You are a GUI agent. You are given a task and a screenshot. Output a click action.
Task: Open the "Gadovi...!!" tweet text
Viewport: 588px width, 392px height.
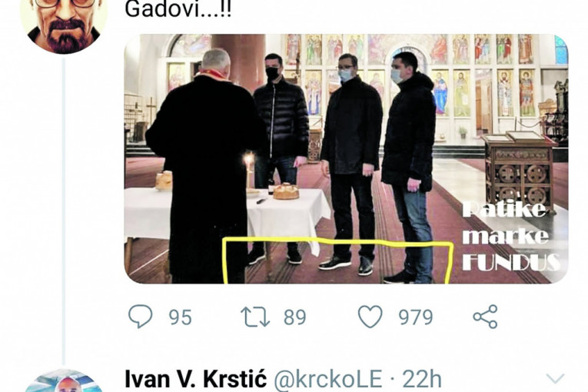click(178, 9)
